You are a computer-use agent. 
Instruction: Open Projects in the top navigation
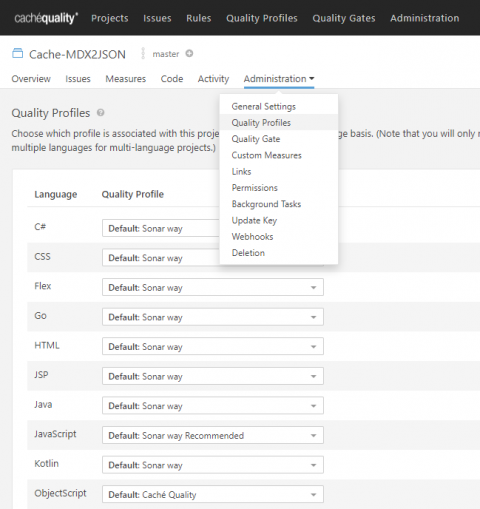(110, 18)
